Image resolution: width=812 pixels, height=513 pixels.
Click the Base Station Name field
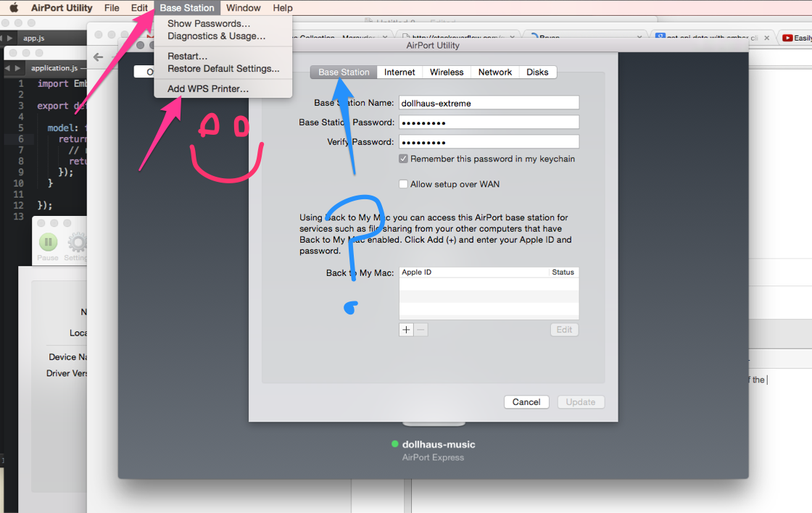point(489,103)
